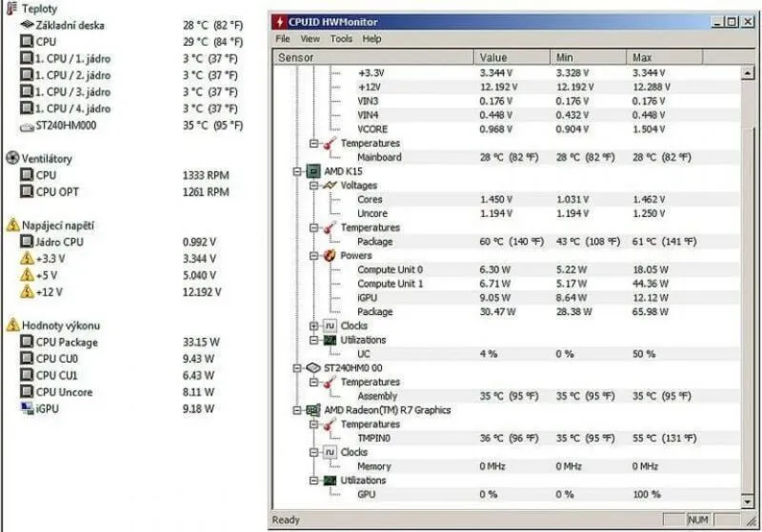762x532 pixels.
Task: Select the Uncore voltage row
Action: tap(508, 213)
